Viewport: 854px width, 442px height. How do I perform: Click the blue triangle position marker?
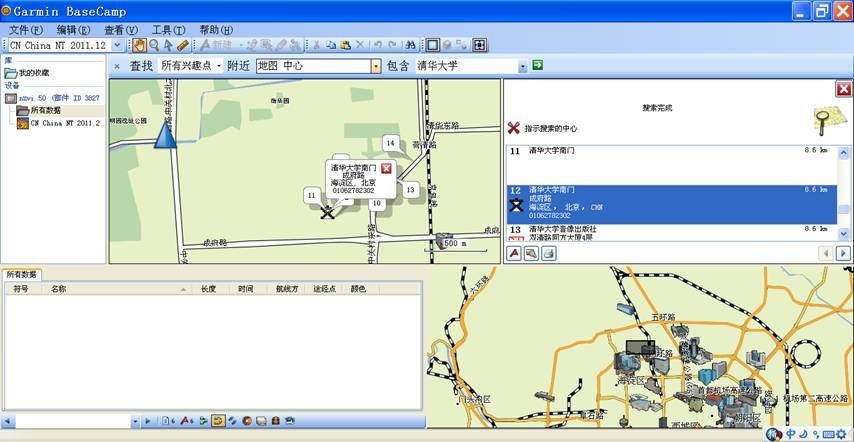pos(165,134)
